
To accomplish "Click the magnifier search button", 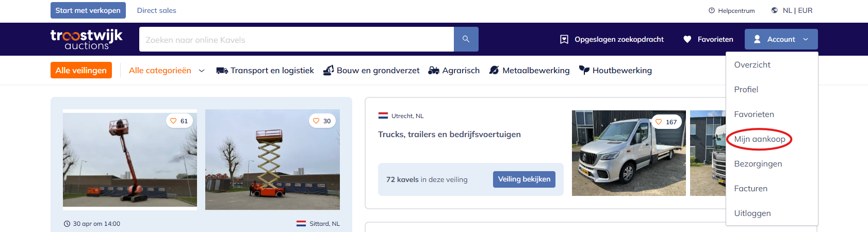I will 466,39.
